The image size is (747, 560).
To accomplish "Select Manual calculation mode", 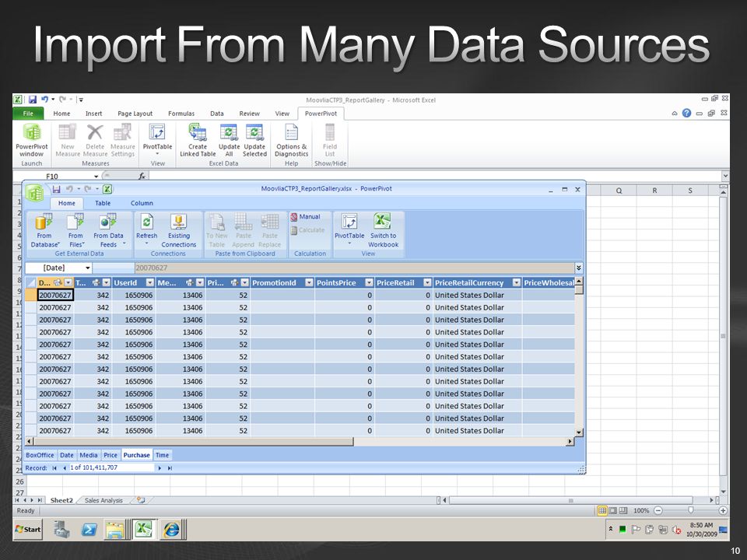I will [305, 217].
